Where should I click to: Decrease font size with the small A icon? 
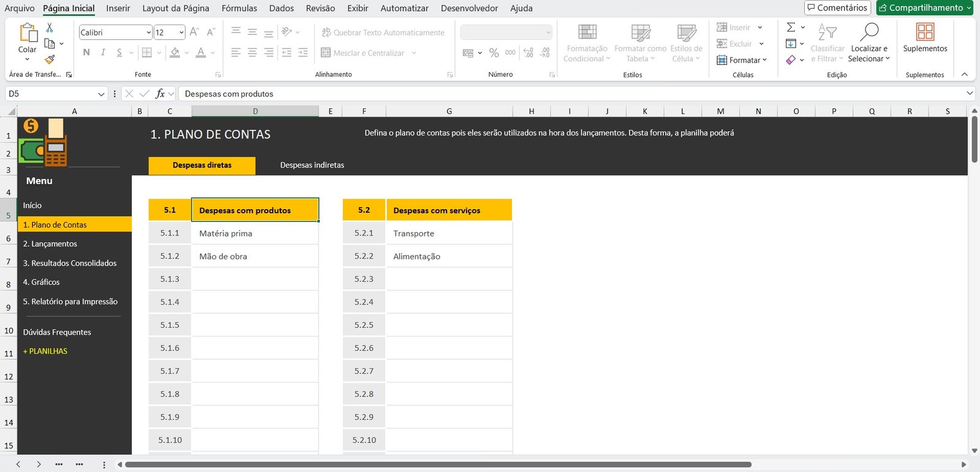point(211,32)
